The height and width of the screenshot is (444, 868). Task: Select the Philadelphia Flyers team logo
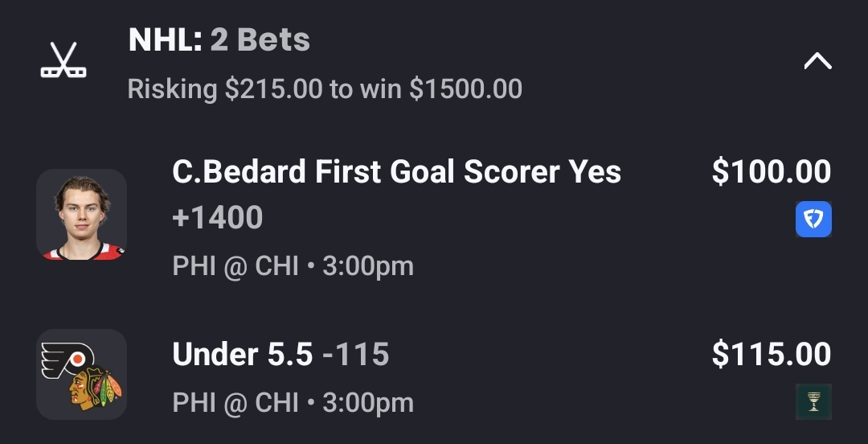67,360
